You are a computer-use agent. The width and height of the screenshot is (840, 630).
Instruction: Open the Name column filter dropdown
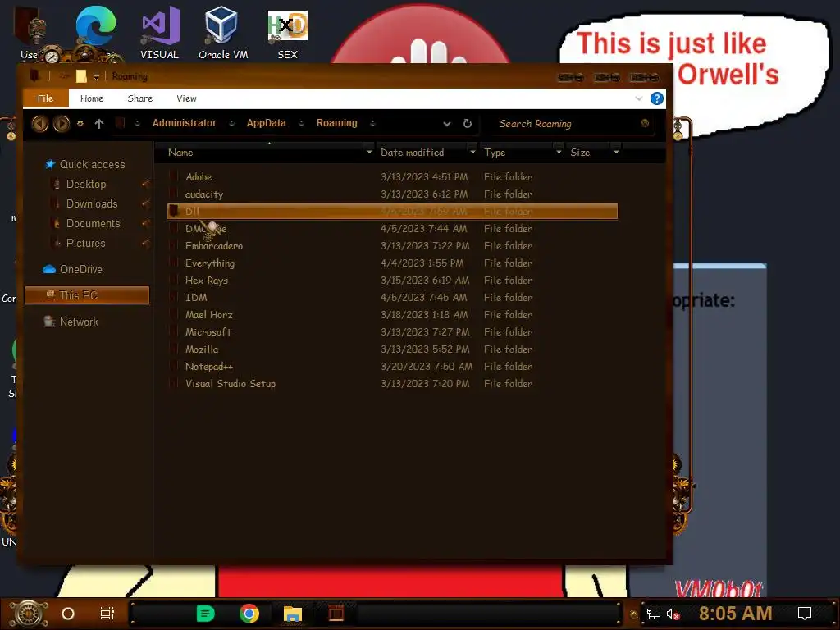pyautogui.click(x=369, y=152)
